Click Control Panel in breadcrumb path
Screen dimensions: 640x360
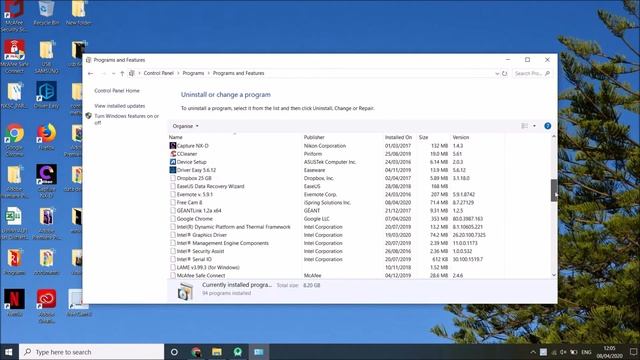[x=159, y=73]
